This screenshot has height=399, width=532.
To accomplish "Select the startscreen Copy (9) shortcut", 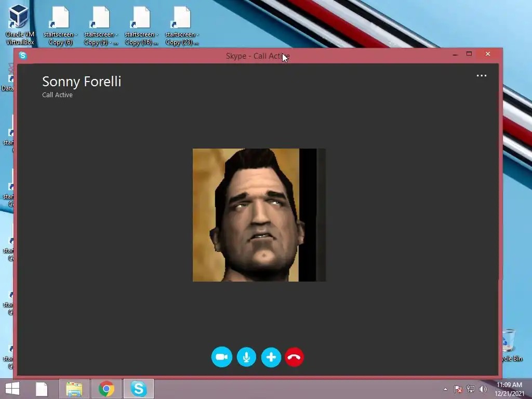I will [x=101, y=26].
